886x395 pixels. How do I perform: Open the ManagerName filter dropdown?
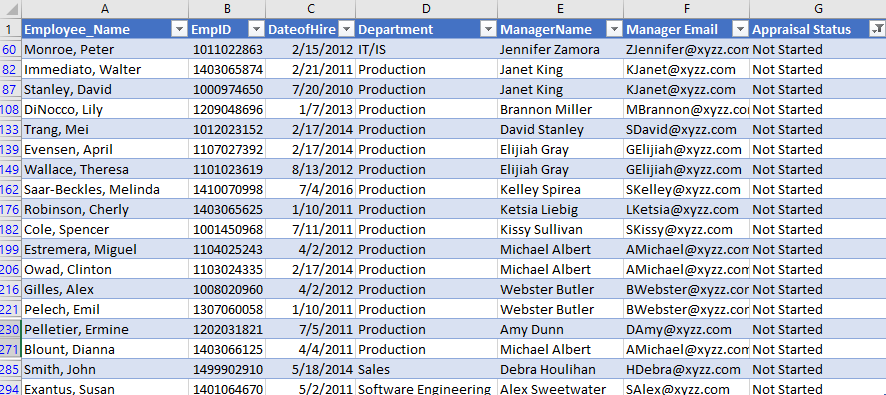[x=614, y=30]
